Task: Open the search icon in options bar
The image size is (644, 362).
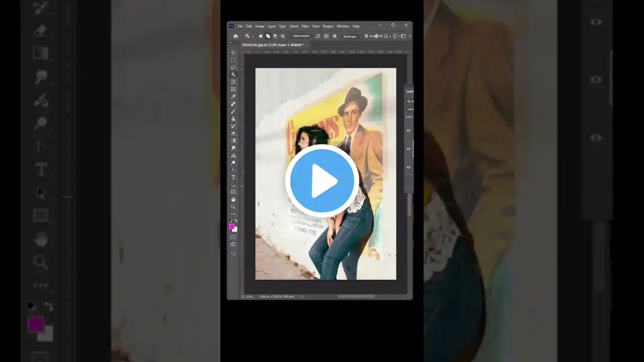Action: tap(386, 36)
